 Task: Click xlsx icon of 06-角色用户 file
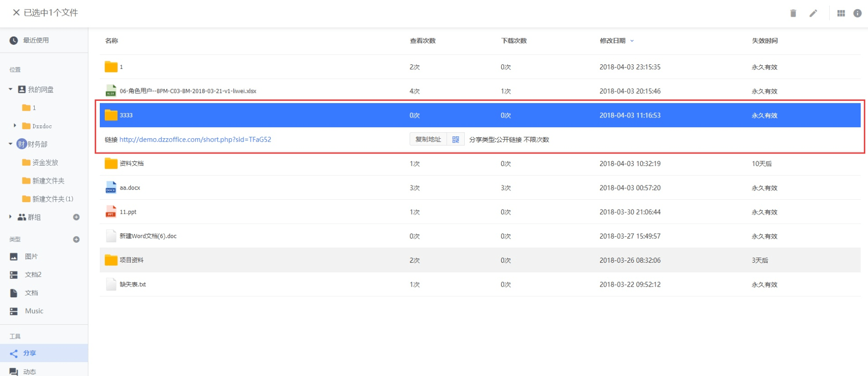pyautogui.click(x=111, y=91)
